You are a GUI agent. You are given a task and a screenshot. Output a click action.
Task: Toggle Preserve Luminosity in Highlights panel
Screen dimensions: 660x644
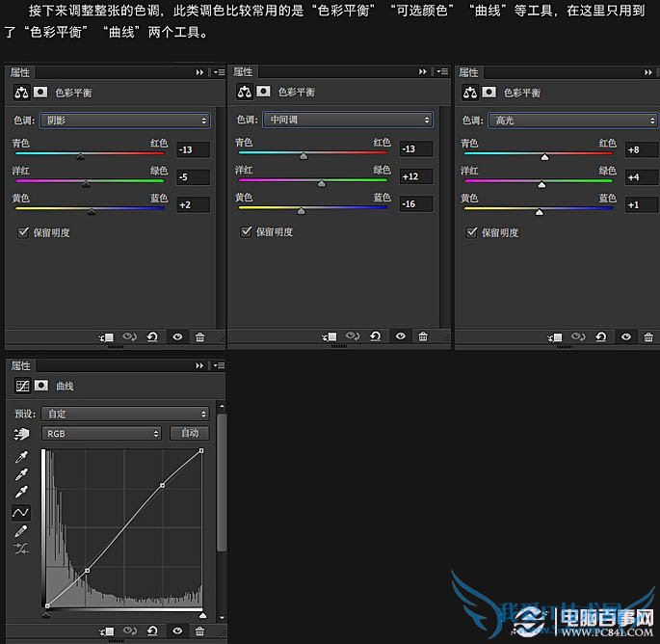[x=472, y=232]
